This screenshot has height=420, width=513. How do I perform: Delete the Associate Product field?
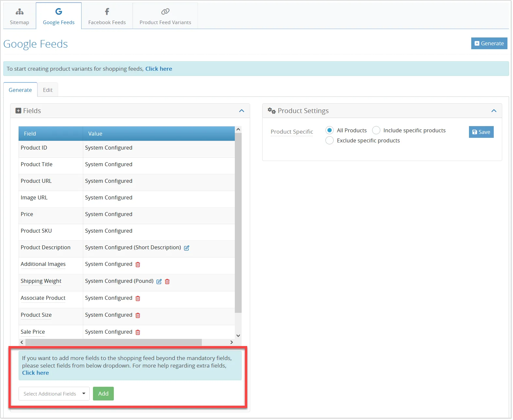138,298
